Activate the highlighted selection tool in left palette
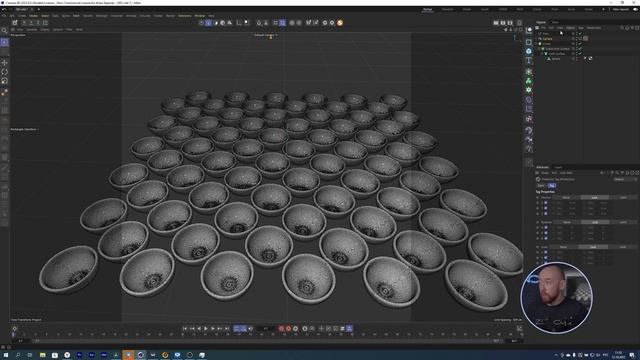The height and width of the screenshot is (360, 640). tap(4, 42)
